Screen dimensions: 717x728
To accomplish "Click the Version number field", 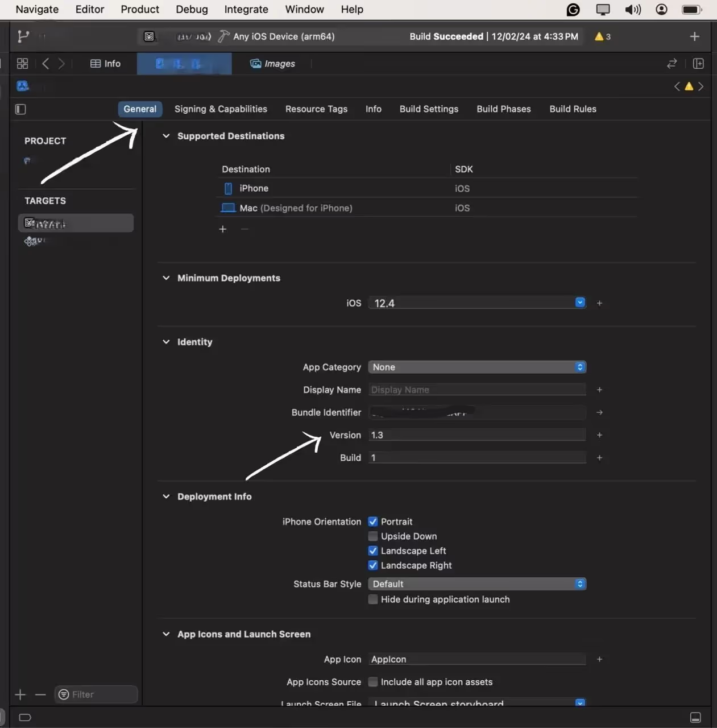I will (477, 435).
